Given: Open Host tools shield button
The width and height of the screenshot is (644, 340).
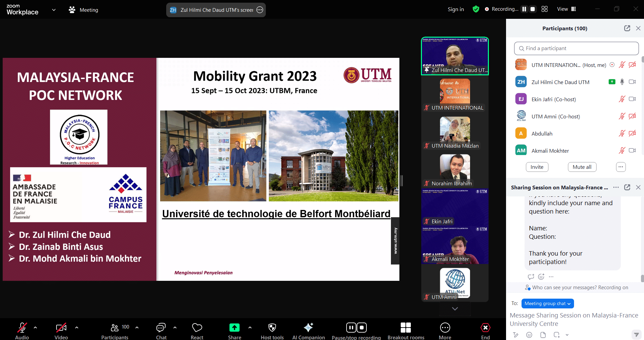Looking at the screenshot, I should (x=272, y=331).
